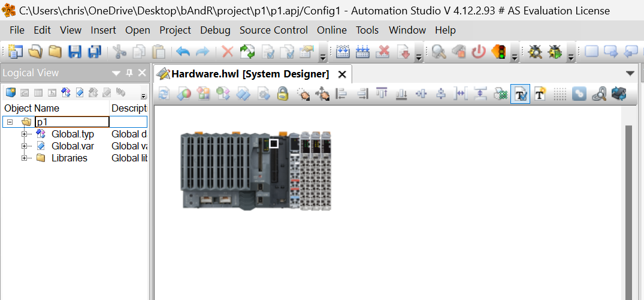Toggle the T with yellow star icon
644x300 pixels.
click(x=540, y=94)
